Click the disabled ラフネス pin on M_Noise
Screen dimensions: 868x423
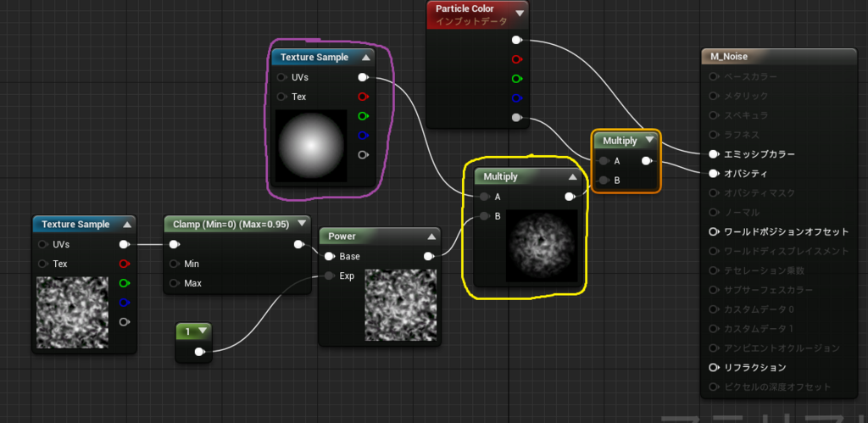[x=713, y=135]
